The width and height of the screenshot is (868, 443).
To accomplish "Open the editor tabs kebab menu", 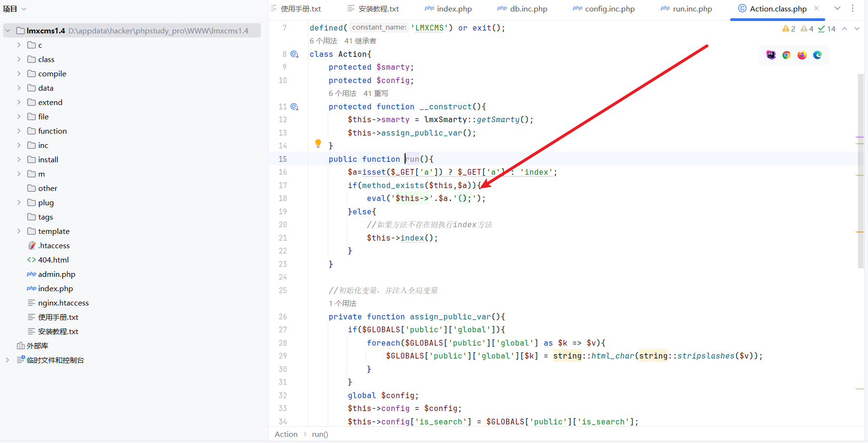I will 853,9.
